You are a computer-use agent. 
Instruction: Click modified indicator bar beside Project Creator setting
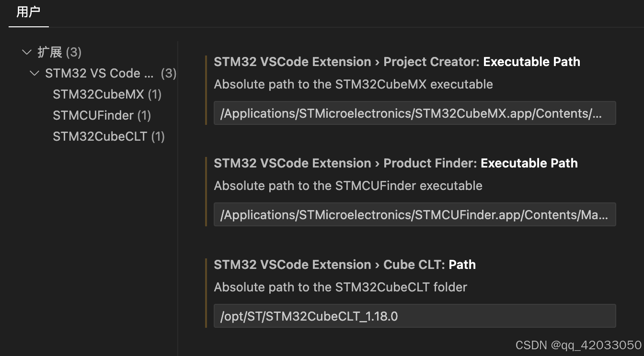(x=206, y=90)
